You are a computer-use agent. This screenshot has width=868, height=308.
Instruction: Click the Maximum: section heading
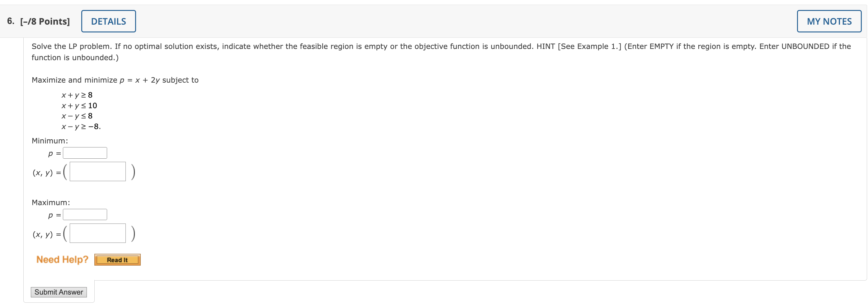(x=51, y=202)
